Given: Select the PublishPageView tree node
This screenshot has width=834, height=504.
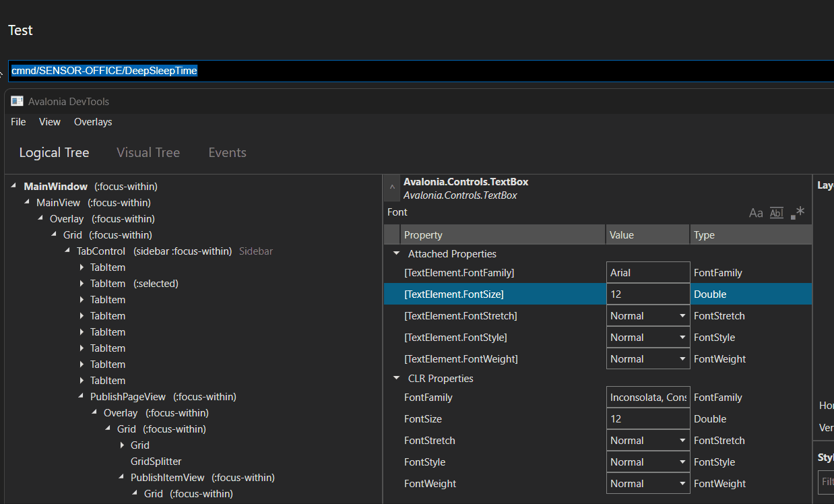Looking at the screenshot, I should coord(128,396).
